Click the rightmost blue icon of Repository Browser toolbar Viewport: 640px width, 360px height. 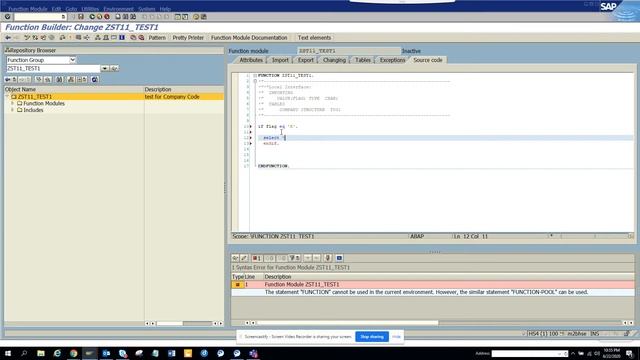coord(94,79)
